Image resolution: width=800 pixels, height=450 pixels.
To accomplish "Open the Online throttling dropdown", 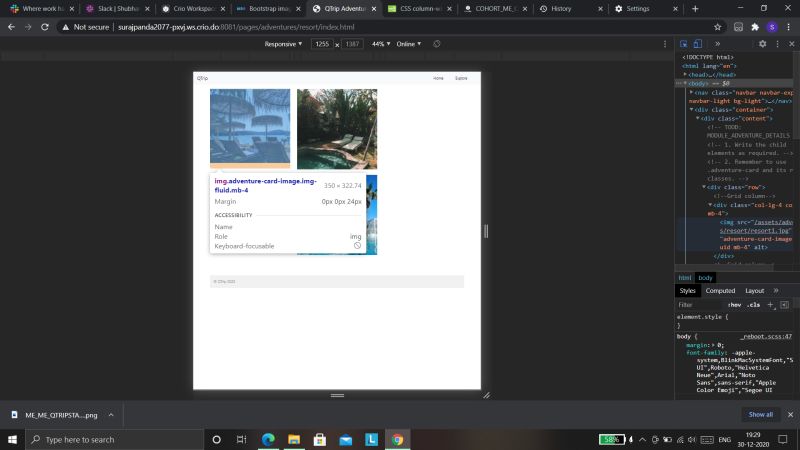I will [409, 44].
